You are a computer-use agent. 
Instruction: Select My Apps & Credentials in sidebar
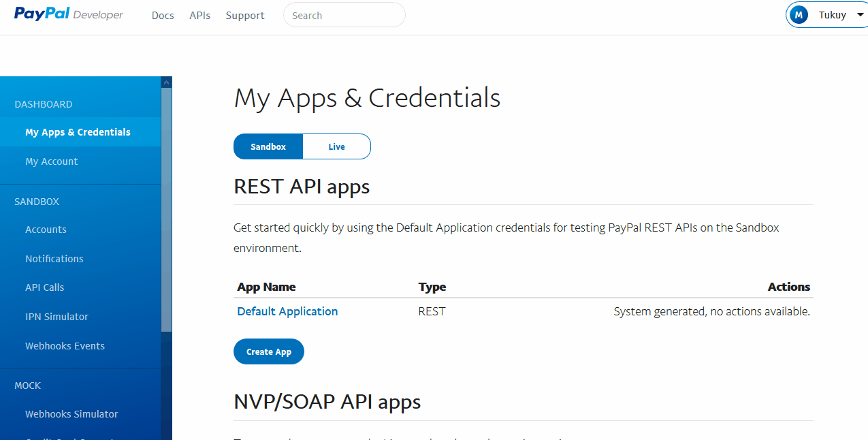(78, 132)
